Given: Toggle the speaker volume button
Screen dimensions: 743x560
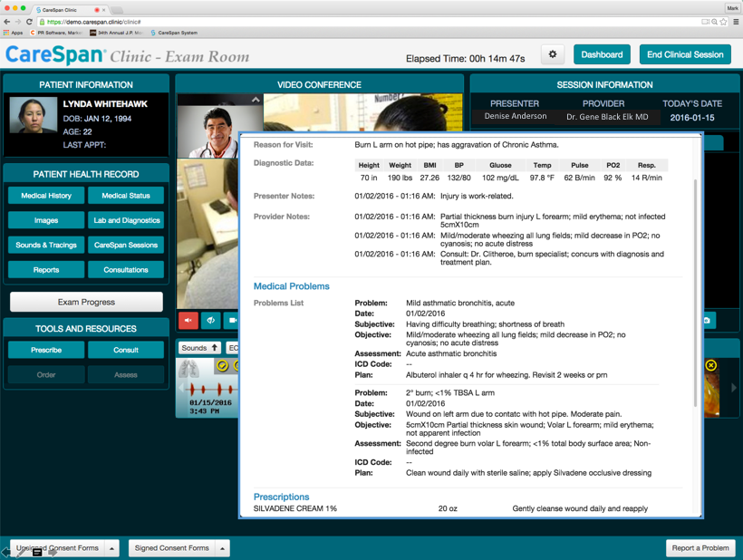Looking at the screenshot, I should (x=210, y=320).
